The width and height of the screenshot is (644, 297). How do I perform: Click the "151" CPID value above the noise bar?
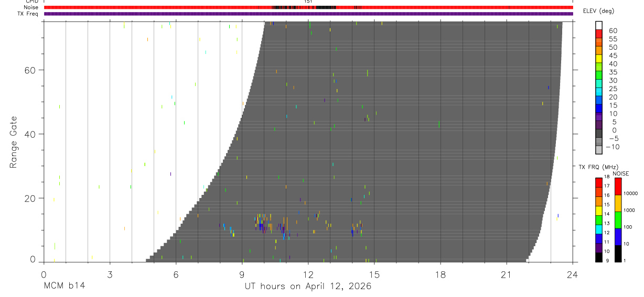point(308,2)
